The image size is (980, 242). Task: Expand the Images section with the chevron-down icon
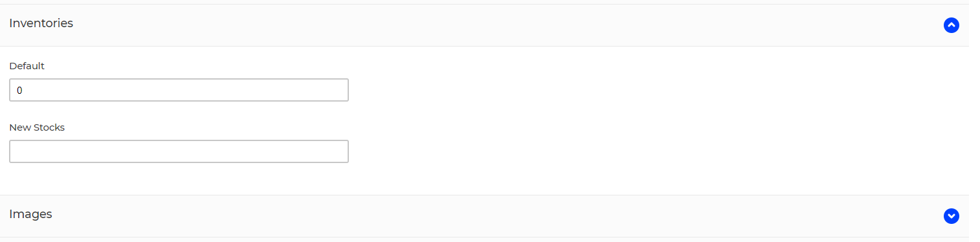tap(951, 216)
